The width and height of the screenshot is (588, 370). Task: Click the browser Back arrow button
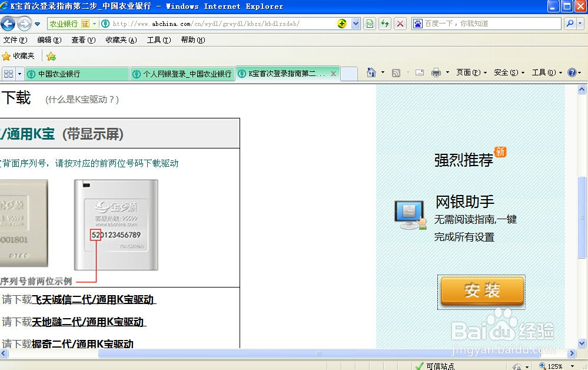pos(8,24)
